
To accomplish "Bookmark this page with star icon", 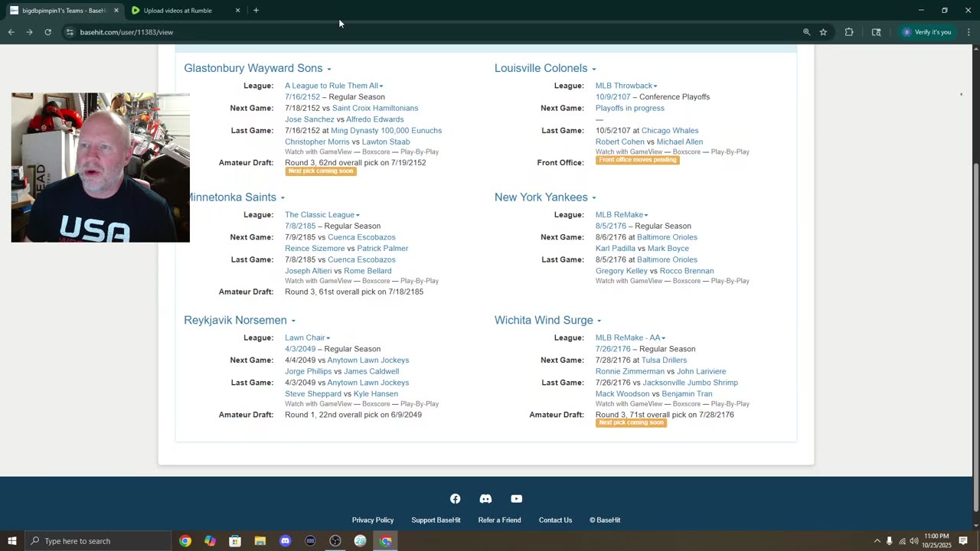I will 823,32.
